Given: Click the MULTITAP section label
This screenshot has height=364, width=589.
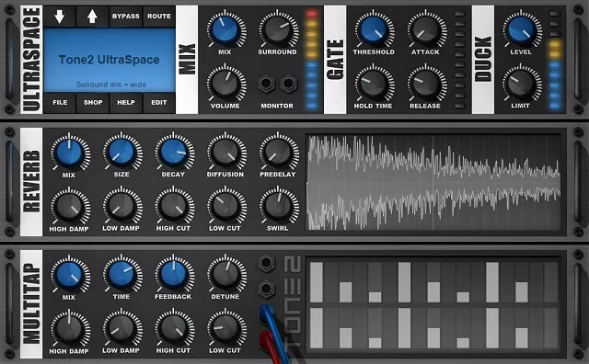Looking at the screenshot, I should (x=31, y=303).
